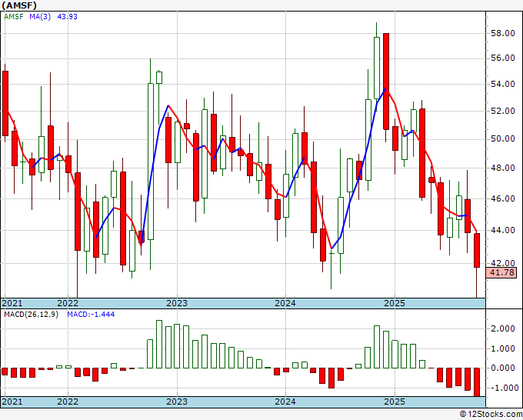This screenshot has width=523, height=420.
Task: Click the 50.00 price axis label
Action: [503, 138]
